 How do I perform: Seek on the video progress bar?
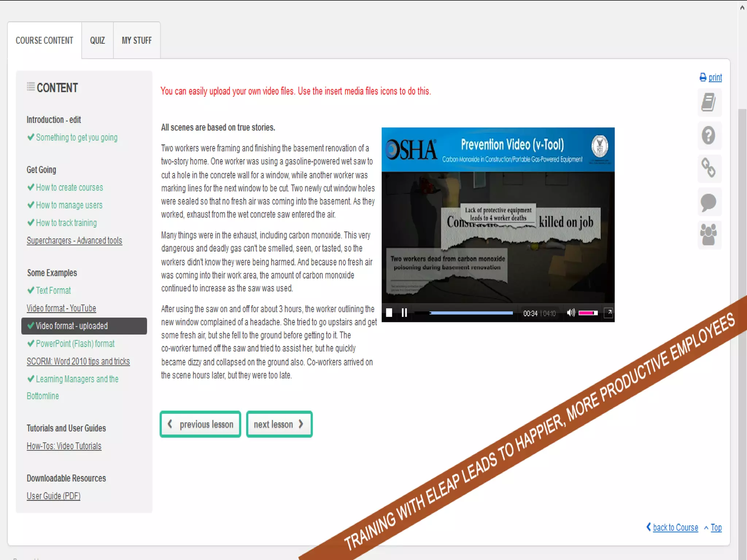point(471,313)
